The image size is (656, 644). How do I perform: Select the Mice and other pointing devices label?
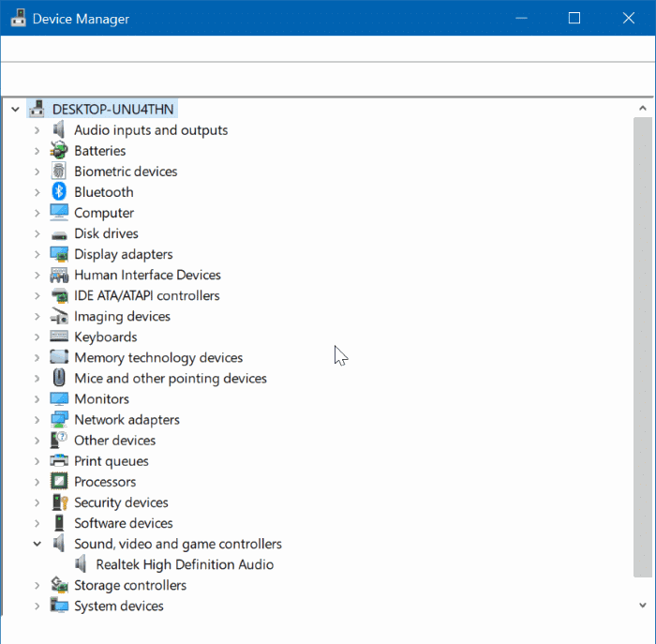tap(171, 379)
